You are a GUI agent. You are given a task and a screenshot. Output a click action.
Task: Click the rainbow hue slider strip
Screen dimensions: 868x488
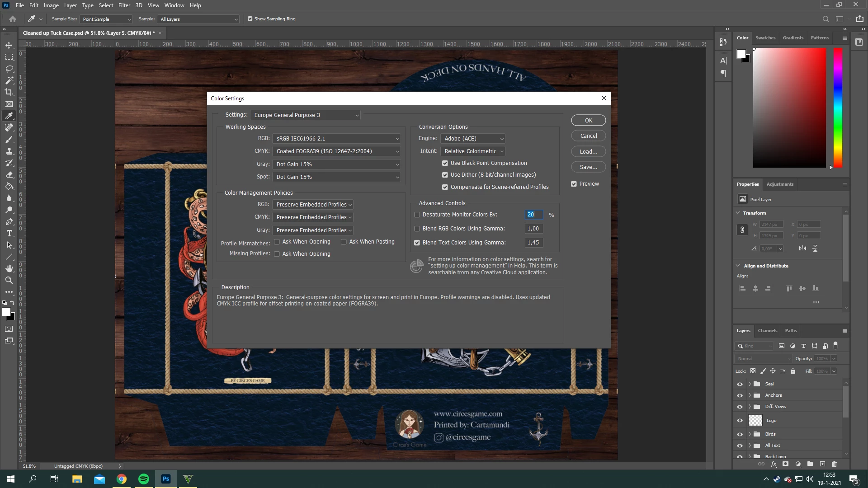[x=838, y=108]
